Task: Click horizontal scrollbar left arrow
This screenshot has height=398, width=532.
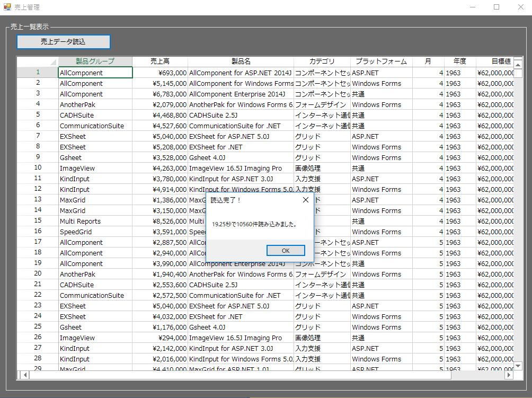Action: click(25, 375)
